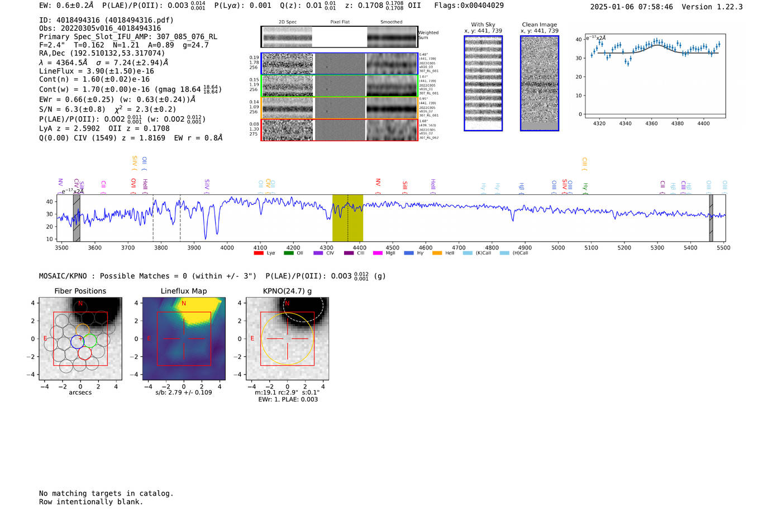Image resolution: width=782 pixels, height=532 pixels.
Task: Select the green-bordered 2D spectrum fiber row
Action: [340, 86]
